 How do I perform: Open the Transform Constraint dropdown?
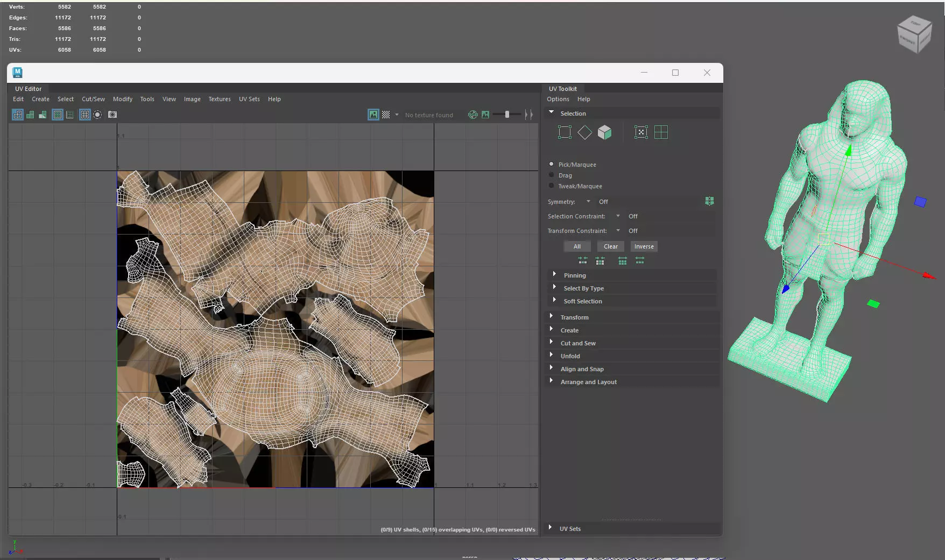point(618,231)
